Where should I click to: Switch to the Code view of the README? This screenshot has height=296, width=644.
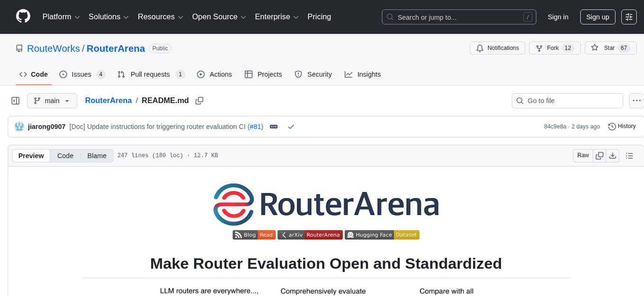pyautogui.click(x=65, y=156)
